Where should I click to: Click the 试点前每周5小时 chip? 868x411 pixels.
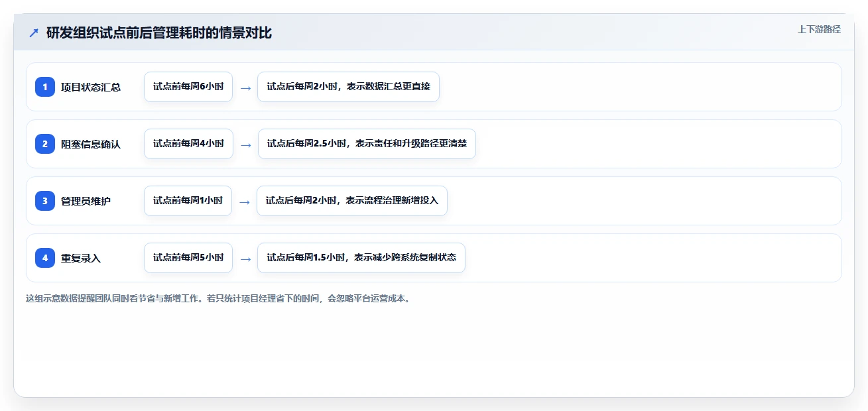pos(188,258)
